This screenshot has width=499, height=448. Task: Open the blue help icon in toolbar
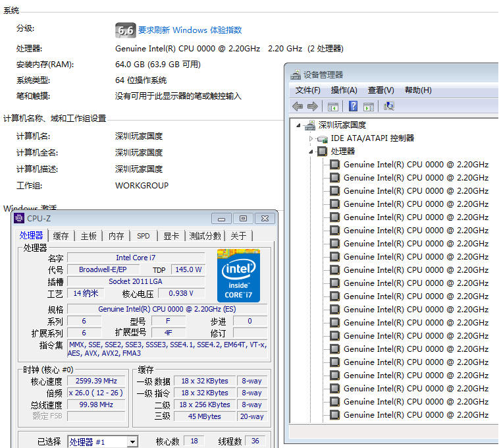pos(354,106)
